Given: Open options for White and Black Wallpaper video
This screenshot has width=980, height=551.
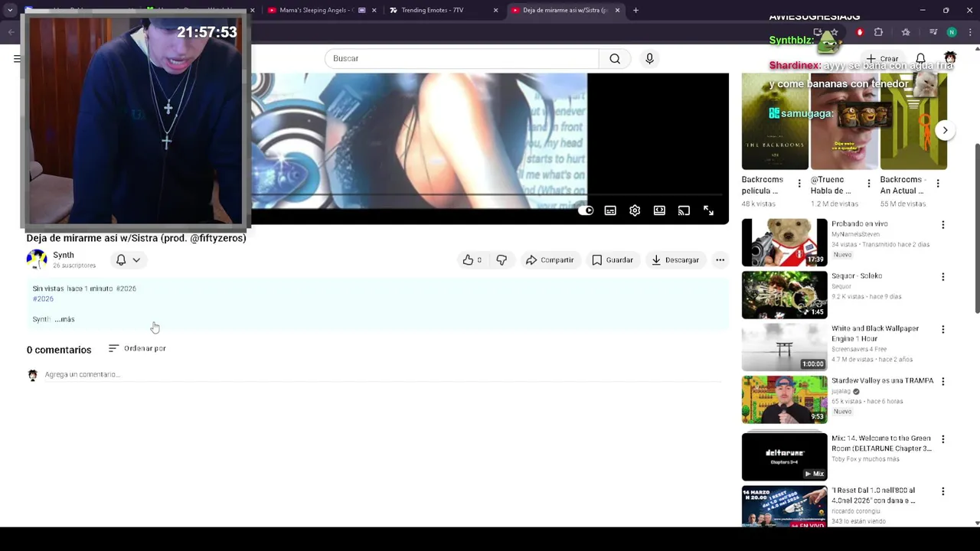Looking at the screenshot, I should click(942, 330).
